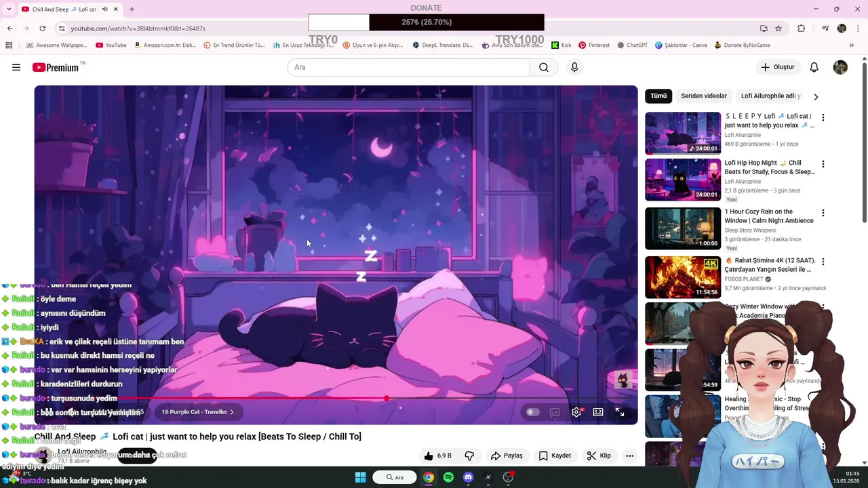Image resolution: width=868 pixels, height=488 pixels.
Task: Click the Oluştur create button
Action: pyautogui.click(x=777, y=67)
